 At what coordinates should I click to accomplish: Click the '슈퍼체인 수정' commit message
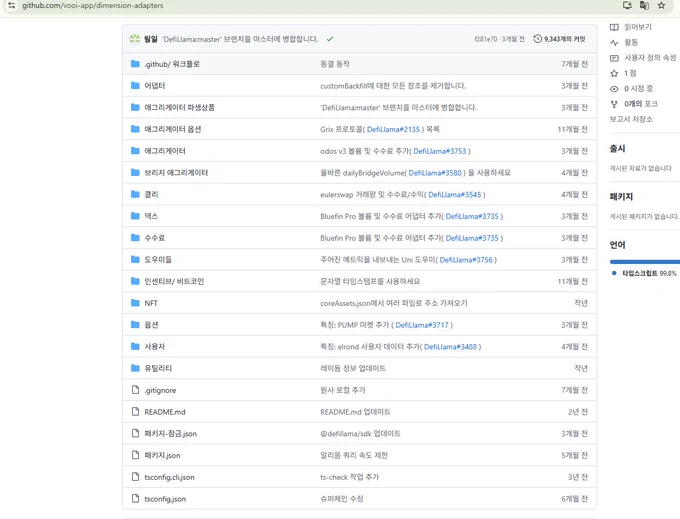[x=342, y=499]
